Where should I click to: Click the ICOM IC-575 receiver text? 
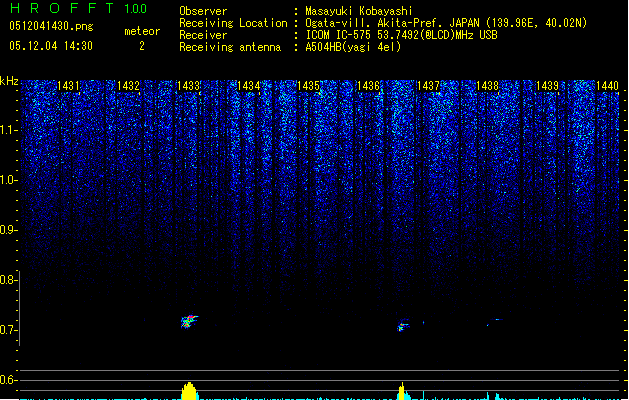click(401, 35)
